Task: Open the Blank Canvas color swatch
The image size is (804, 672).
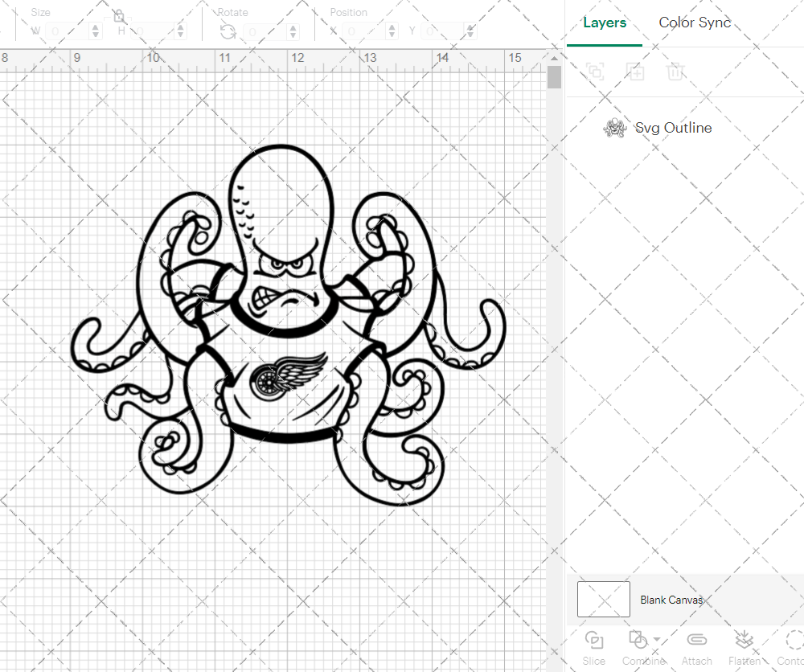Action: [x=603, y=599]
